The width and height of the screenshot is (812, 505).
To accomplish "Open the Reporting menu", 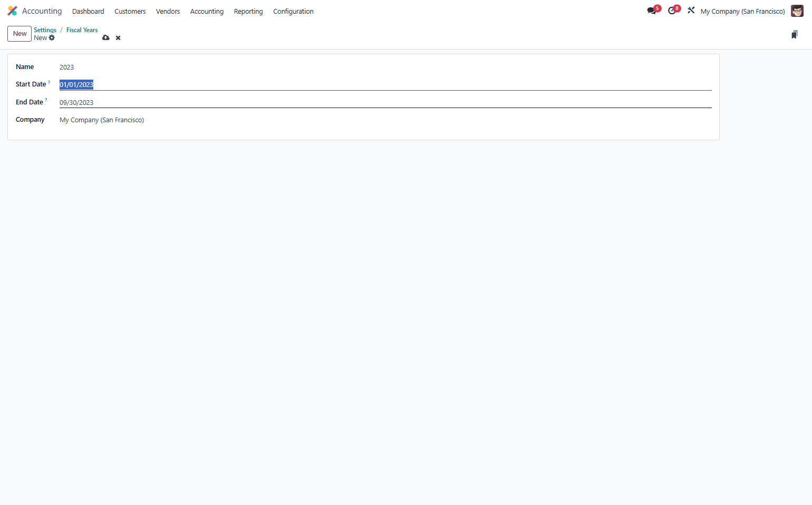I will point(248,11).
